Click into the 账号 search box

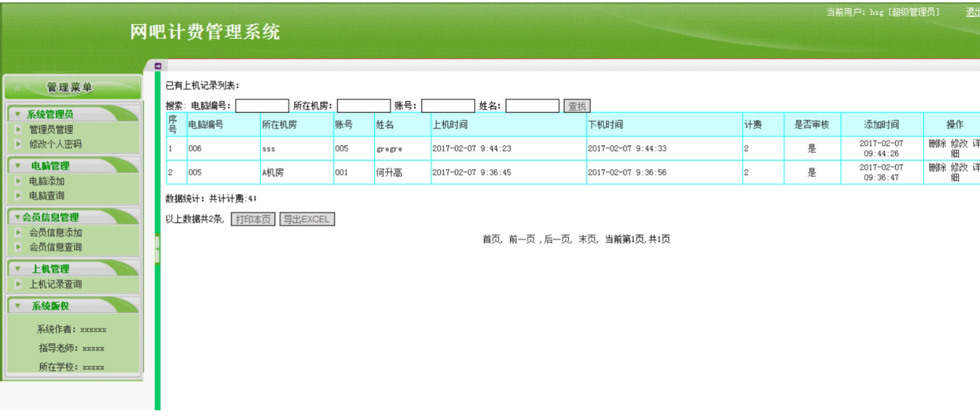tap(448, 106)
